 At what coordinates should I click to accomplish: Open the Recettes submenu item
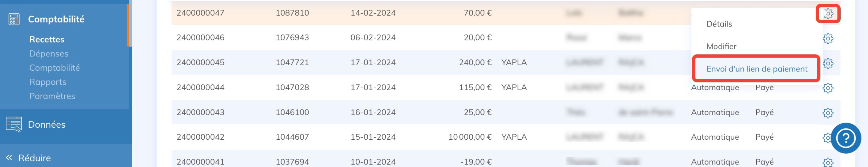point(46,40)
